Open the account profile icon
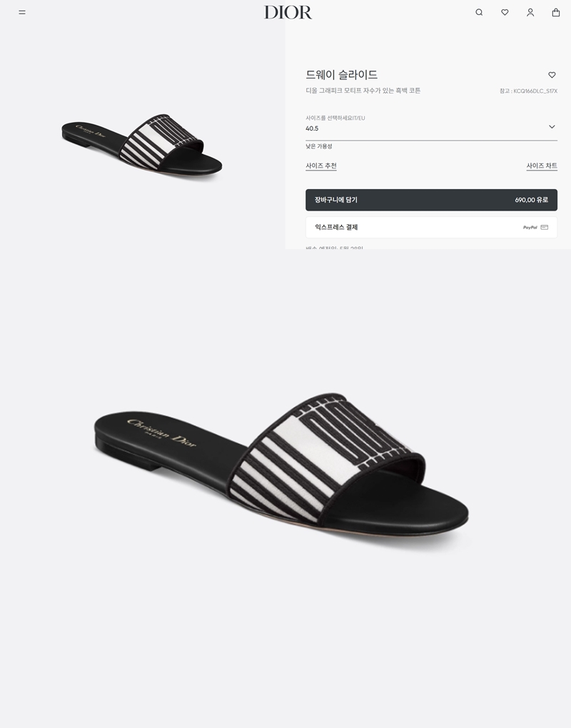571x728 pixels. click(x=530, y=13)
